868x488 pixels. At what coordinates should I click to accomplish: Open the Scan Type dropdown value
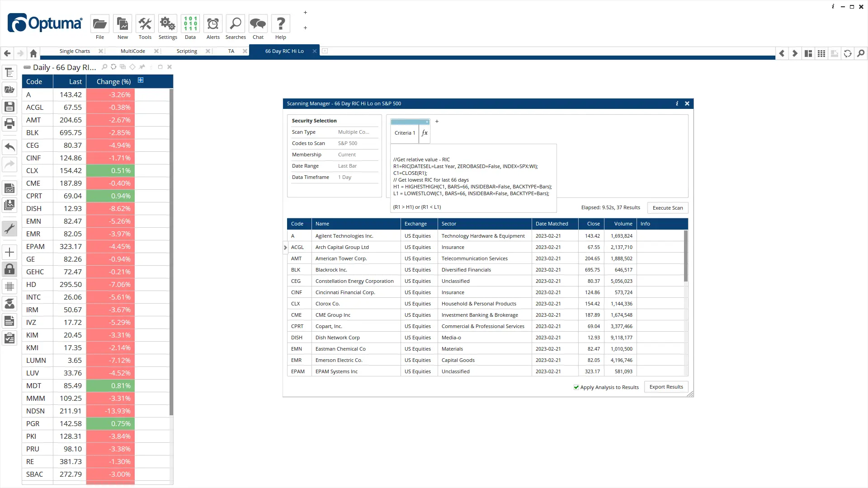(354, 132)
